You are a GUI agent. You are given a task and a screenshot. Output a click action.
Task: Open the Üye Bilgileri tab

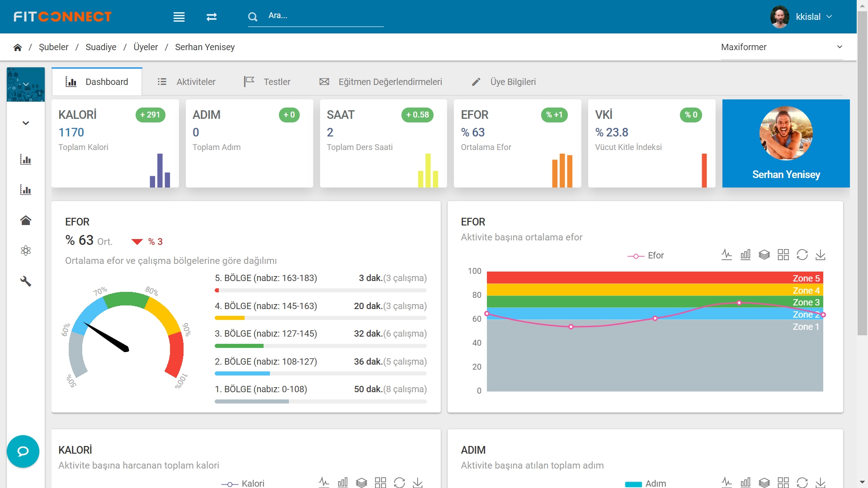[x=504, y=82]
